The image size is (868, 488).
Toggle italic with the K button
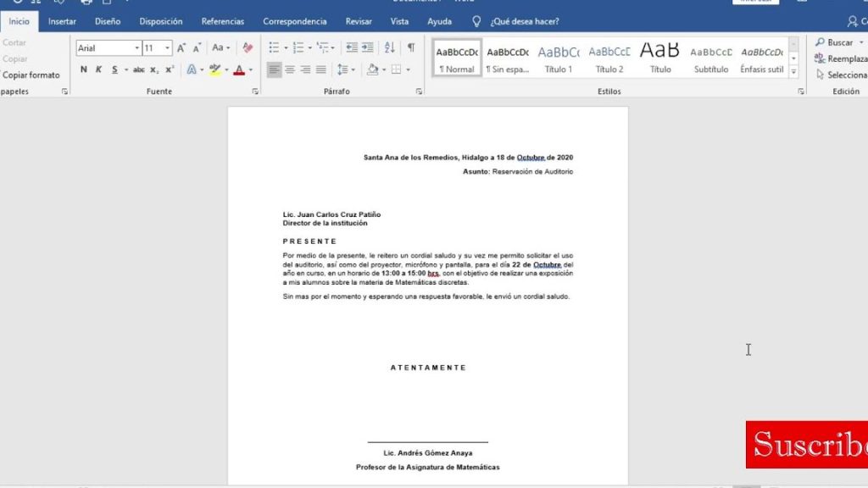[x=98, y=69]
